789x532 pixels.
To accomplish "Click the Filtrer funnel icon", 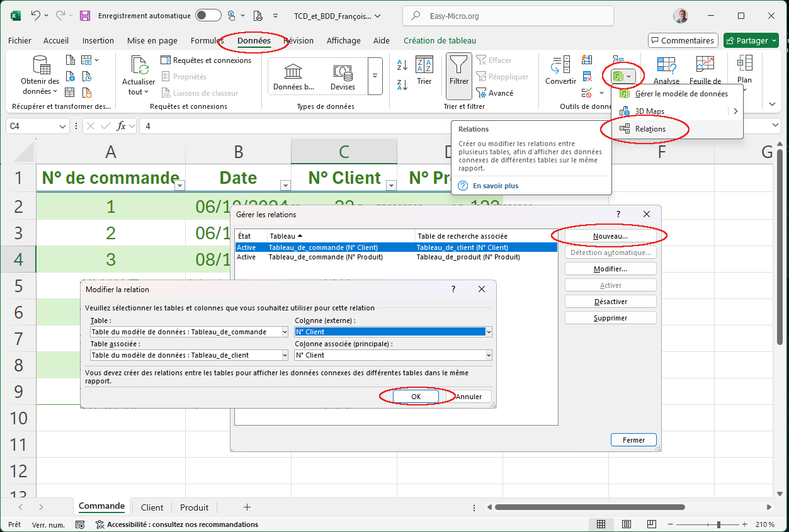I will 458,65.
